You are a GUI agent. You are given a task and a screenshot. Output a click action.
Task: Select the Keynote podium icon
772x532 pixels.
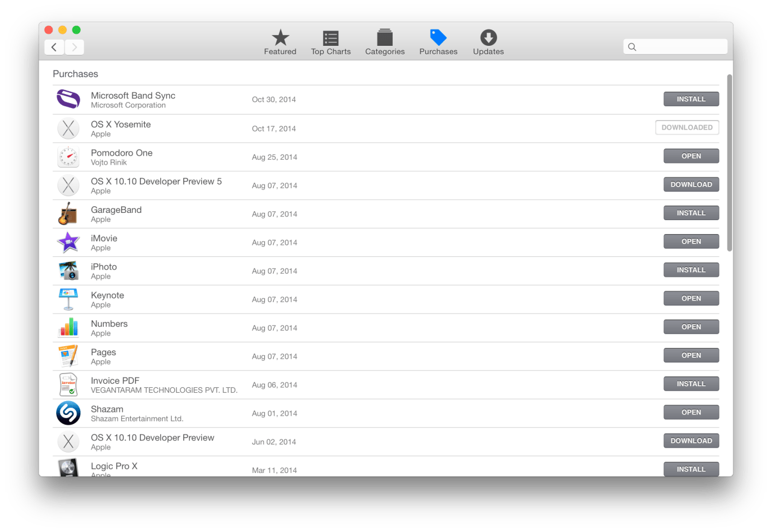coord(68,299)
